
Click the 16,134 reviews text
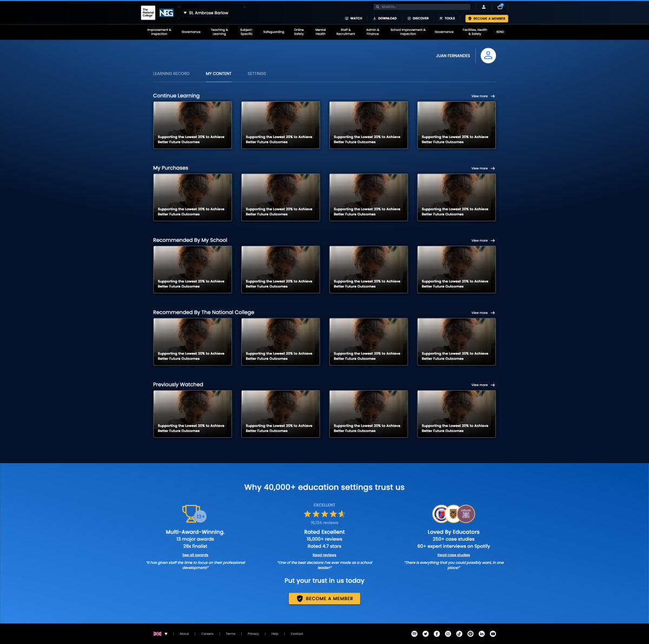pyautogui.click(x=325, y=523)
